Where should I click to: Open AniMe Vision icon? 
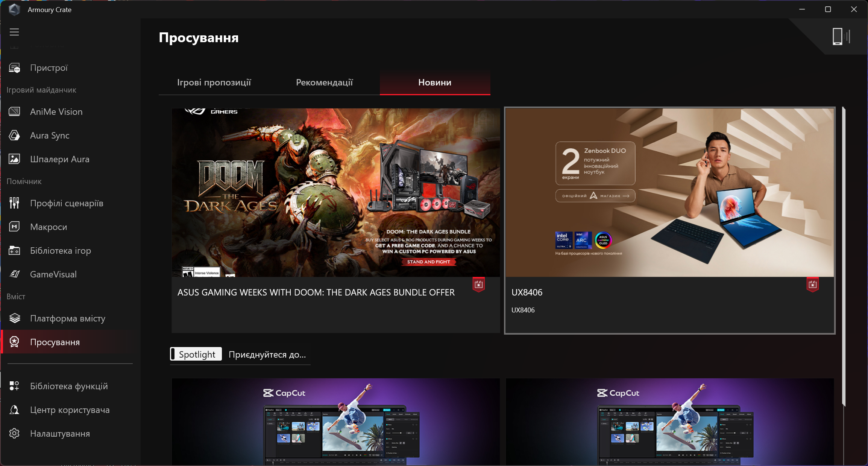[x=14, y=112]
